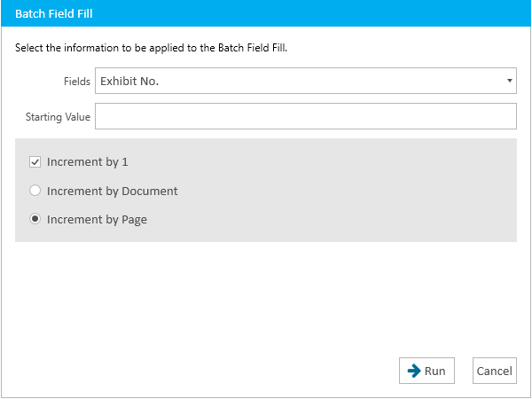The image size is (532, 399).
Task: Focus the Starting Value input field
Action: pos(306,116)
